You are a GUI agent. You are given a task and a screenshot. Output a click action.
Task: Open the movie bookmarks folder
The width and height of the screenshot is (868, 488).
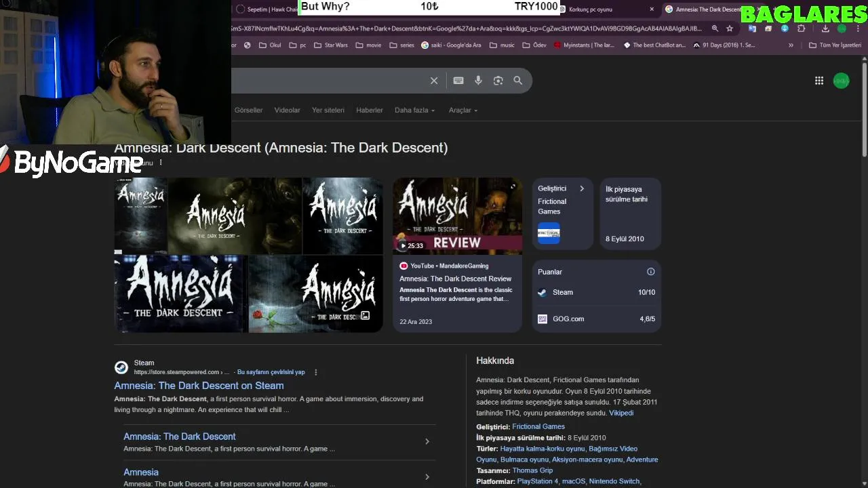tap(368, 45)
